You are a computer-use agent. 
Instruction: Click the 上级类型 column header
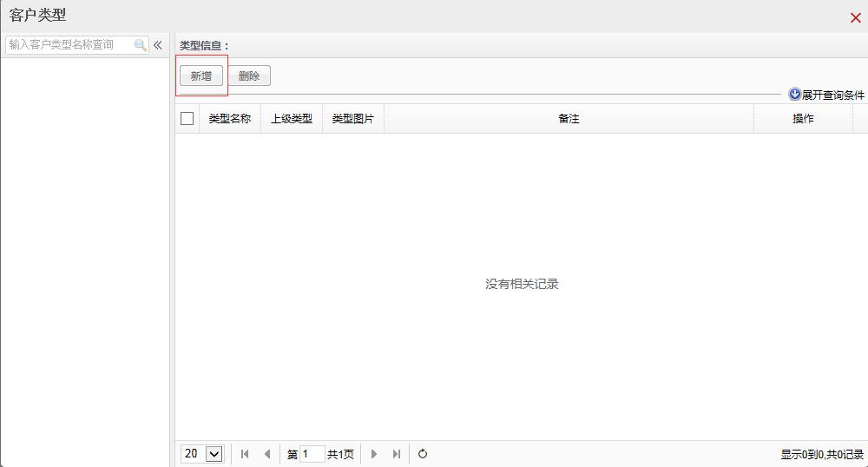pyautogui.click(x=292, y=119)
